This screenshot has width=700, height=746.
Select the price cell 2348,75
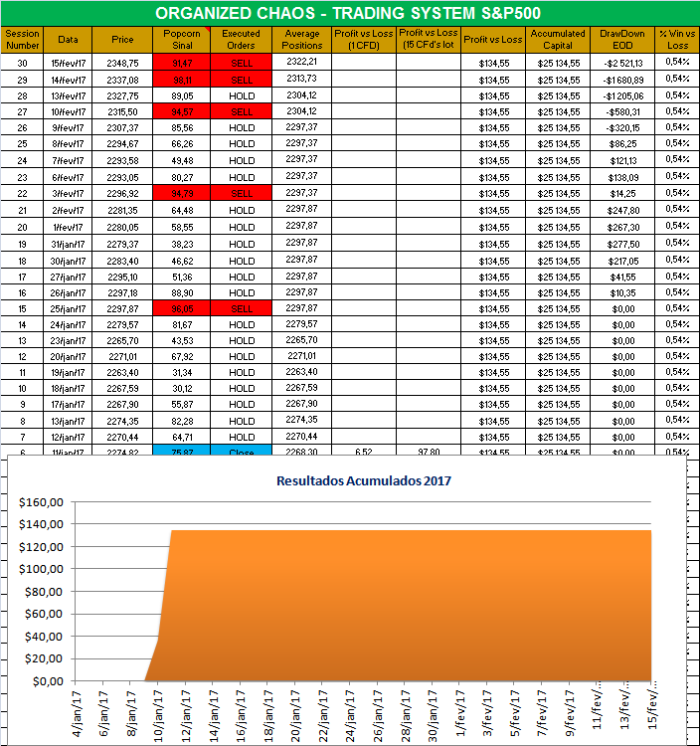[122, 63]
